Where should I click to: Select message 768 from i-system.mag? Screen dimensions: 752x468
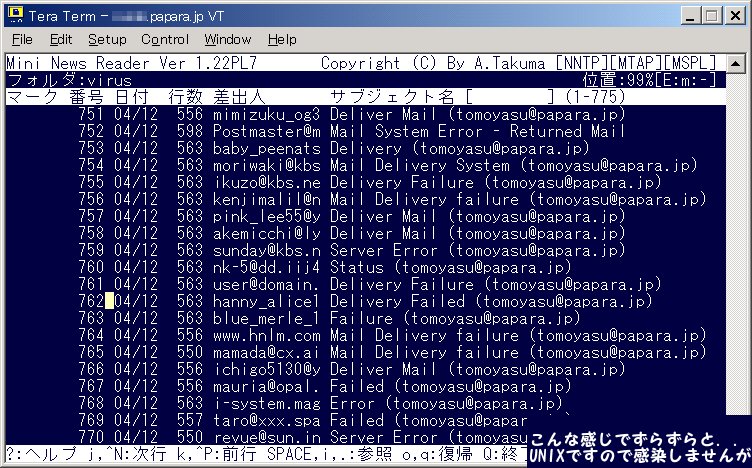(321, 403)
